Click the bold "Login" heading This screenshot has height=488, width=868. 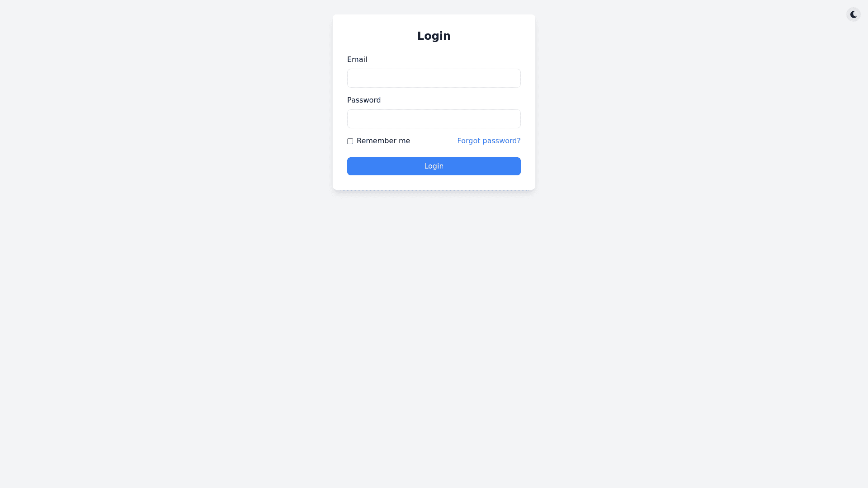434,36
